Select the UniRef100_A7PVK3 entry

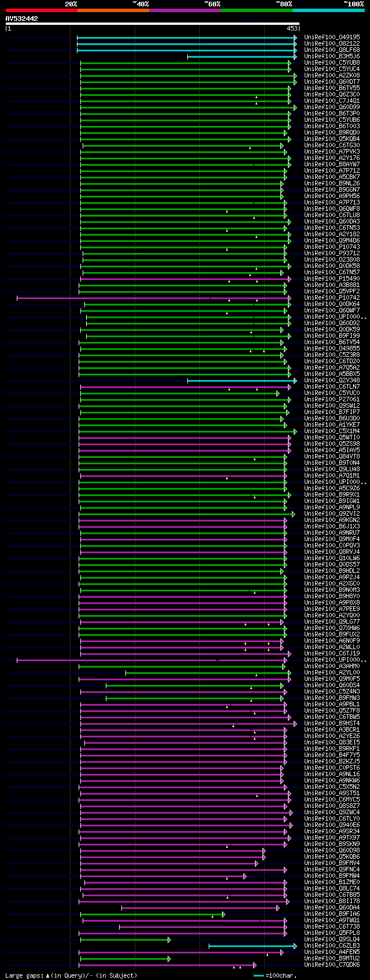pyautogui.click(x=332, y=152)
